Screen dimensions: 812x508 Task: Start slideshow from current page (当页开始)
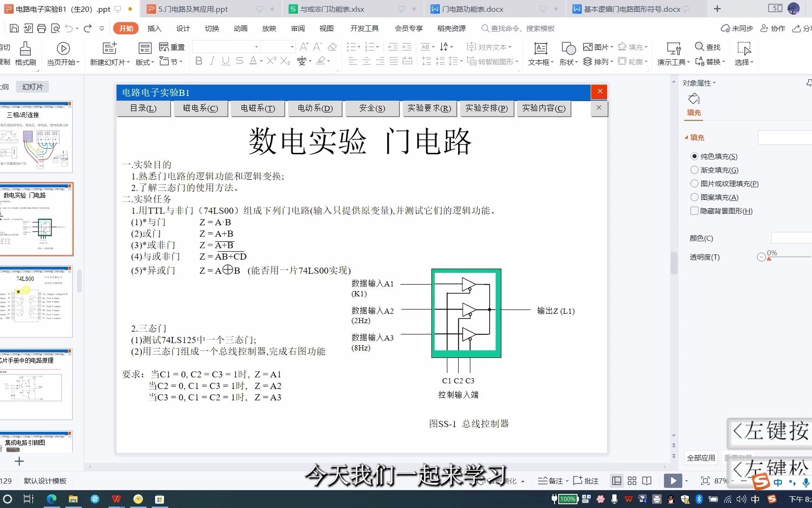63,54
